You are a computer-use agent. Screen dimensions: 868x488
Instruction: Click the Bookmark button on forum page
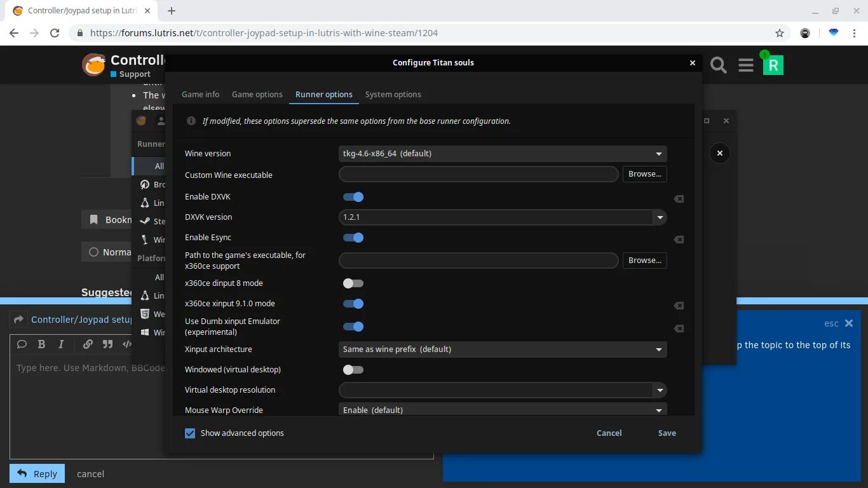click(107, 220)
